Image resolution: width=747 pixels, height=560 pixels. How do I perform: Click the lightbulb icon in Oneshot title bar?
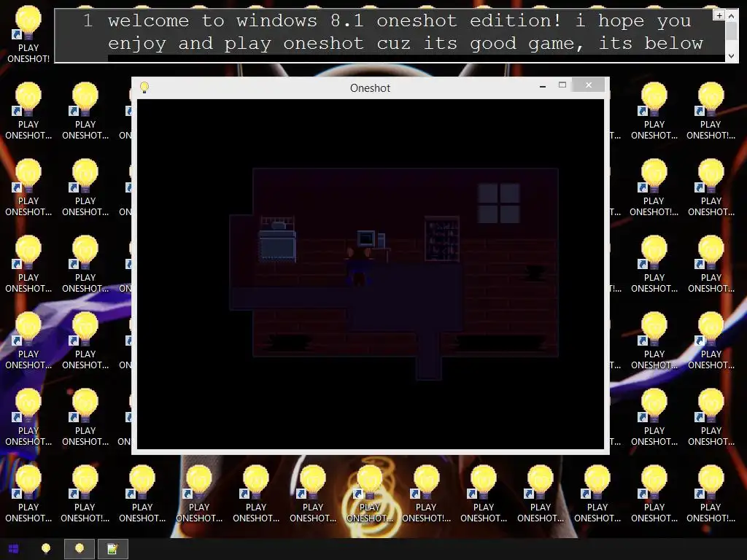pyautogui.click(x=144, y=87)
